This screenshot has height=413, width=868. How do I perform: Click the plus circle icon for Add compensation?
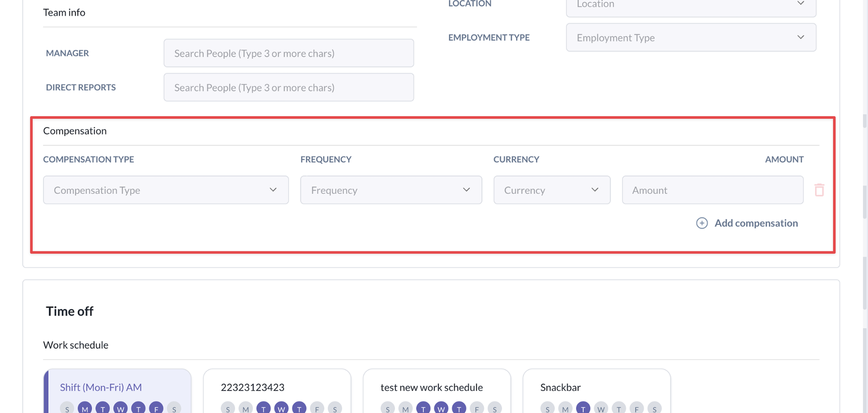(702, 223)
